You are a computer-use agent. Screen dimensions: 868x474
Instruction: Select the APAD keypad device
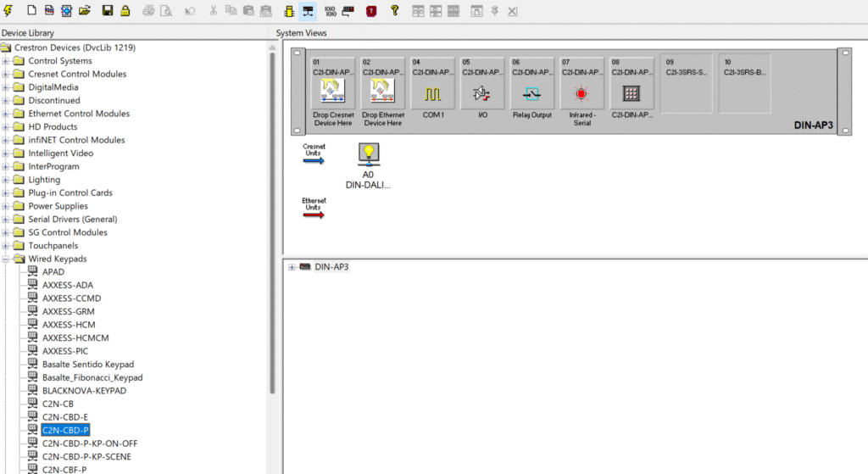[x=53, y=272]
